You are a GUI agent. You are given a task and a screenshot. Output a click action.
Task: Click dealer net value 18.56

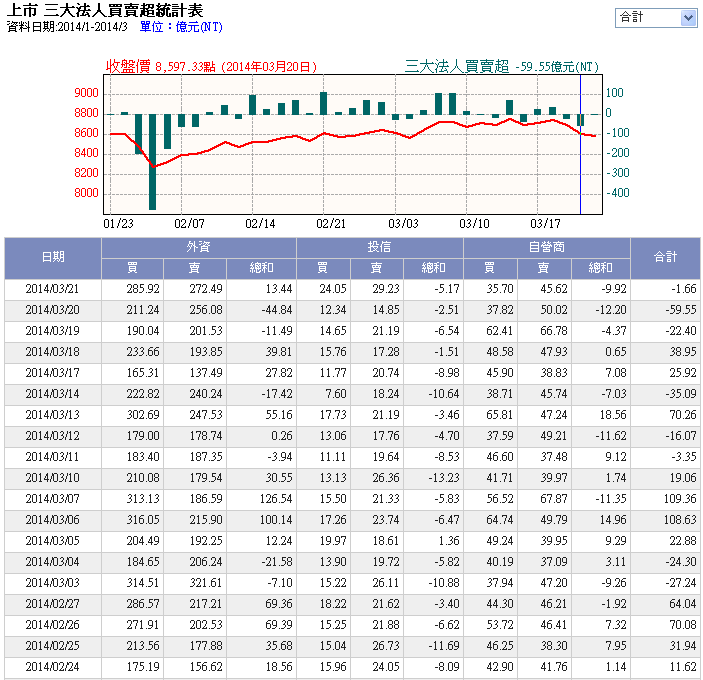(x=613, y=415)
